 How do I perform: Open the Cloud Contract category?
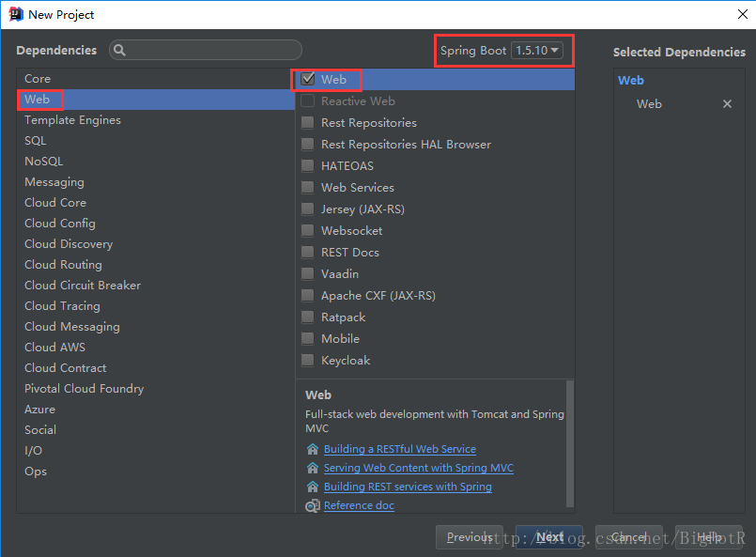tap(156, 368)
